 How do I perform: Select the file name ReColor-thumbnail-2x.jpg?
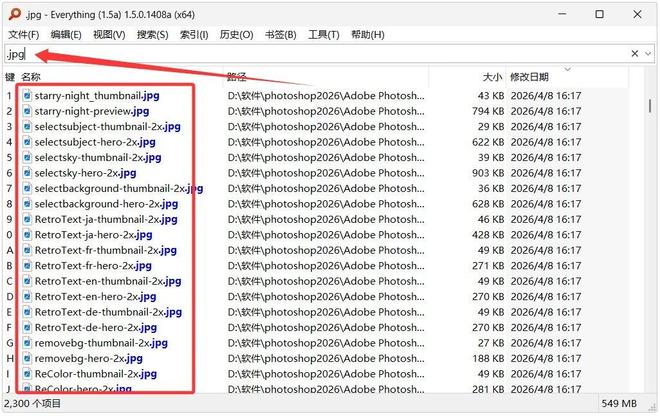pos(96,373)
